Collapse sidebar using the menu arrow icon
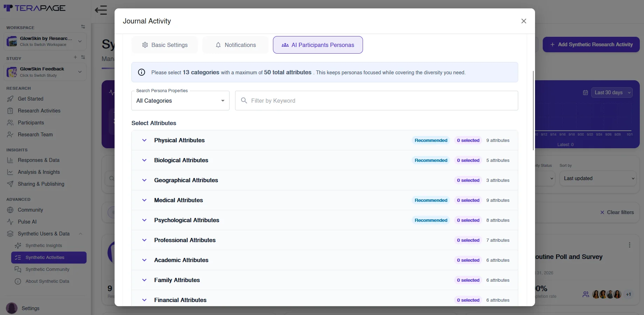Screen dimensions: 644x315 (x=101, y=10)
